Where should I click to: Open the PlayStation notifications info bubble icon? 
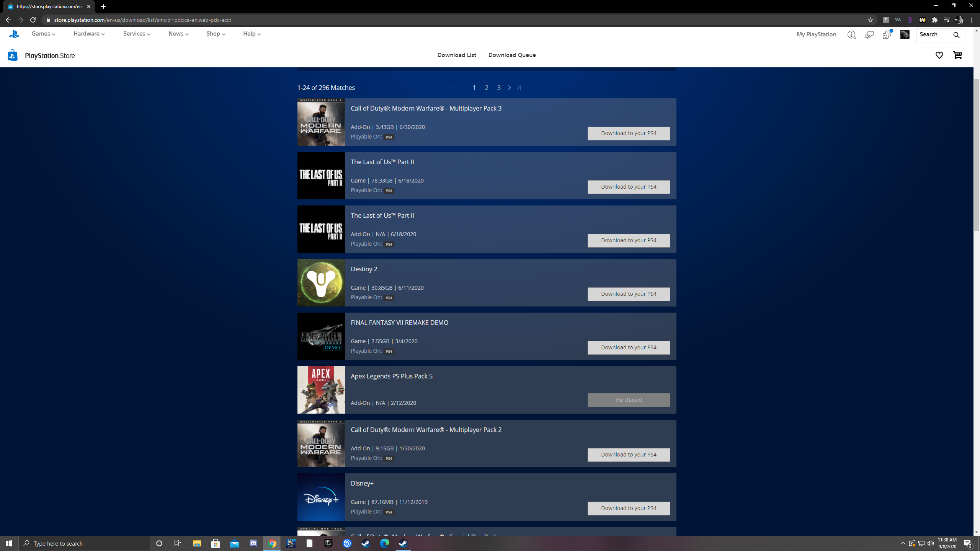[851, 35]
